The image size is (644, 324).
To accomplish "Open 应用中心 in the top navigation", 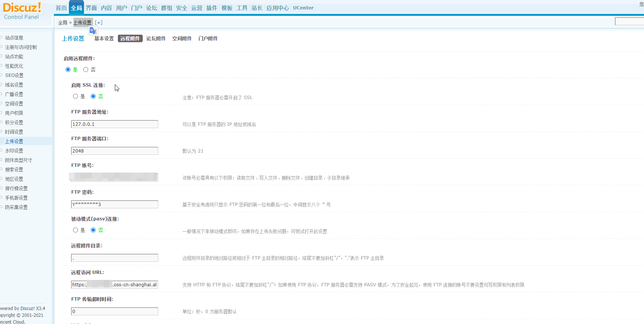I will 278,8.
